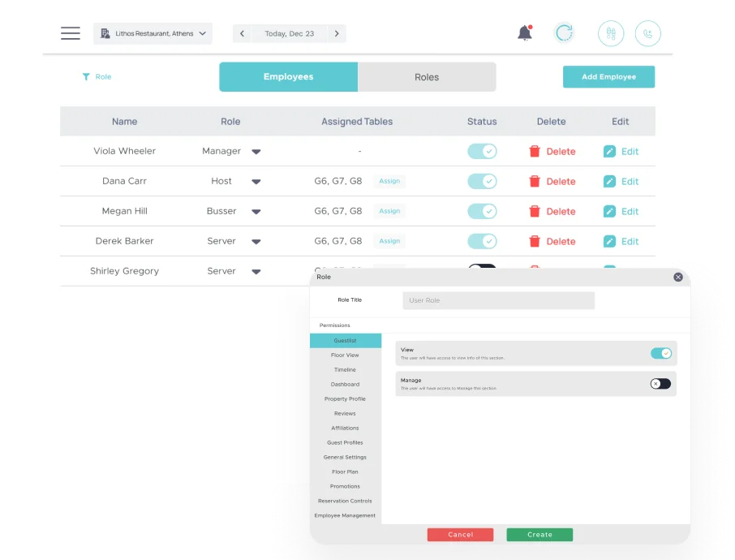Open the footsteps walk-in icon

click(611, 33)
